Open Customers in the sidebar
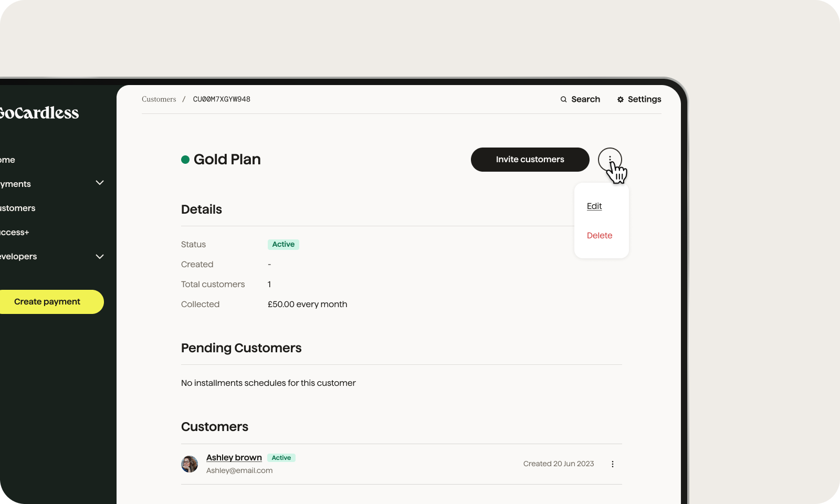The height and width of the screenshot is (504, 840). pyautogui.click(x=18, y=208)
